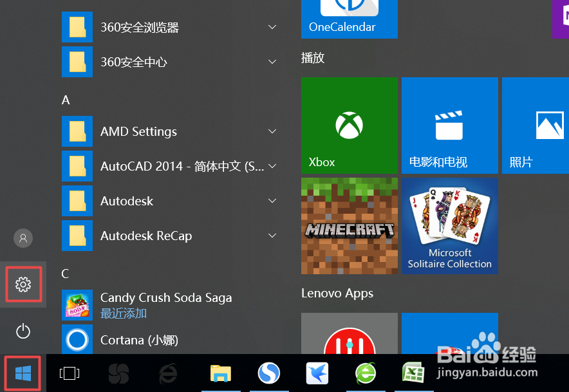Screen dimensions: 569x392
Task: Click the letter C section header
Action: tap(65, 274)
